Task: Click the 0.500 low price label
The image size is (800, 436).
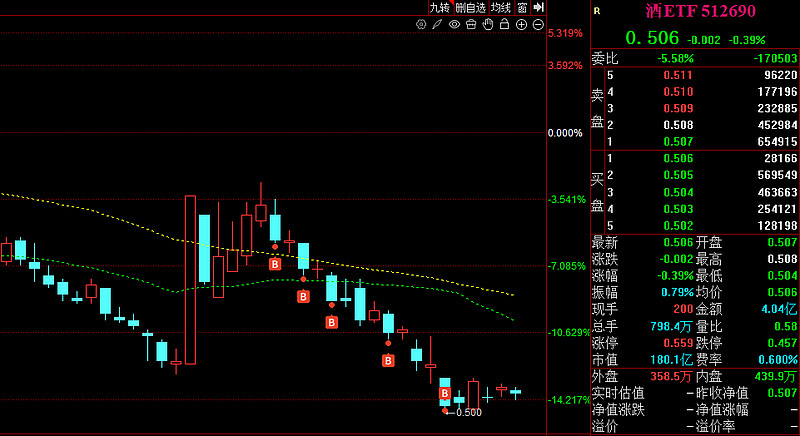Action: pyautogui.click(x=468, y=413)
